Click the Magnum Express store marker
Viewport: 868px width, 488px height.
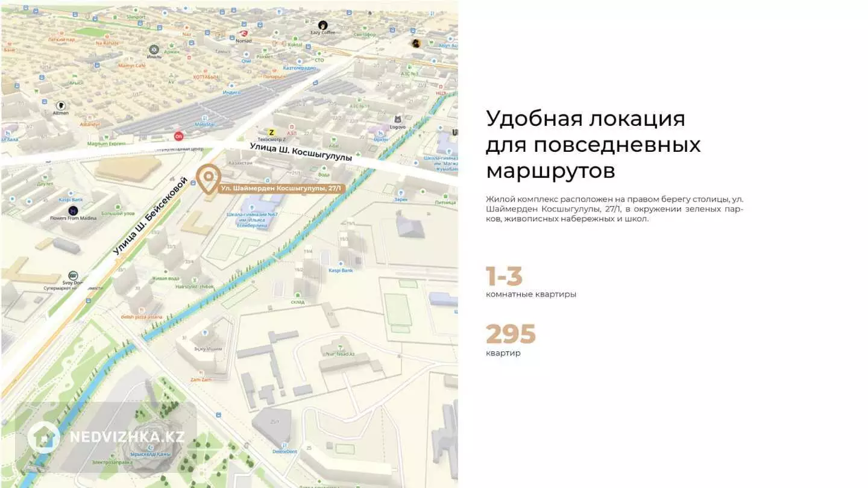(x=105, y=143)
